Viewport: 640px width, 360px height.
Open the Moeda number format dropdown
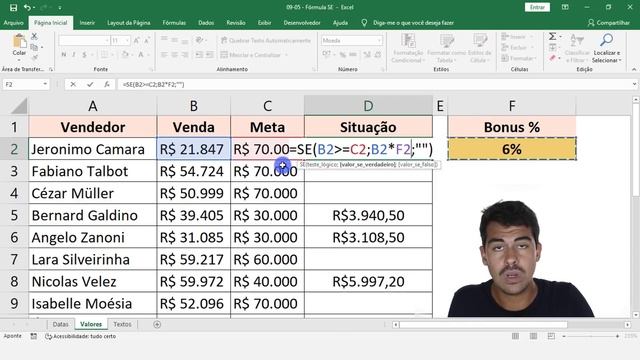(x=379, y=40)
